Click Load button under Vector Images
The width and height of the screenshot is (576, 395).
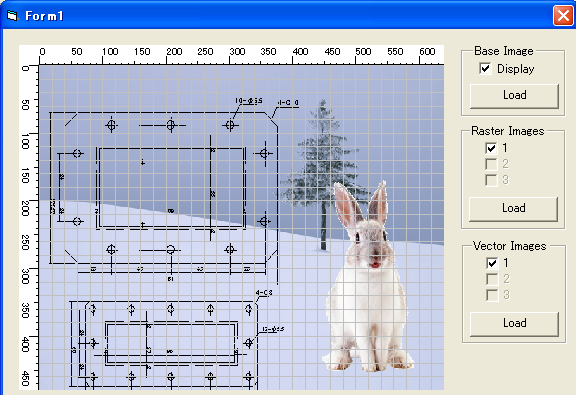(x=514, y=324)
